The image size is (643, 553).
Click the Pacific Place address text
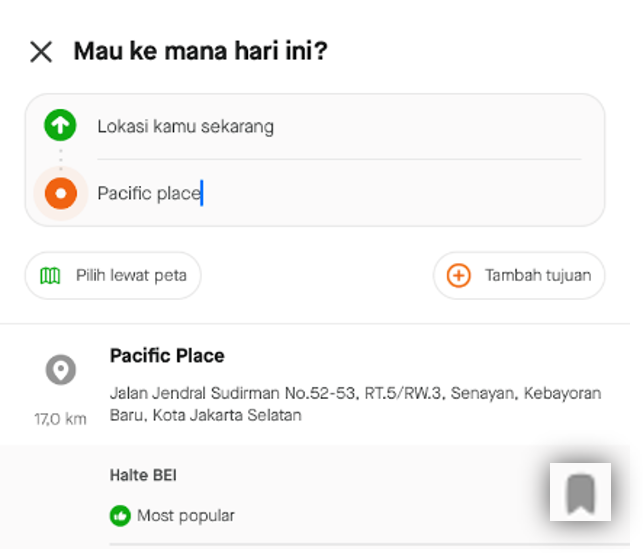point(355,404)
